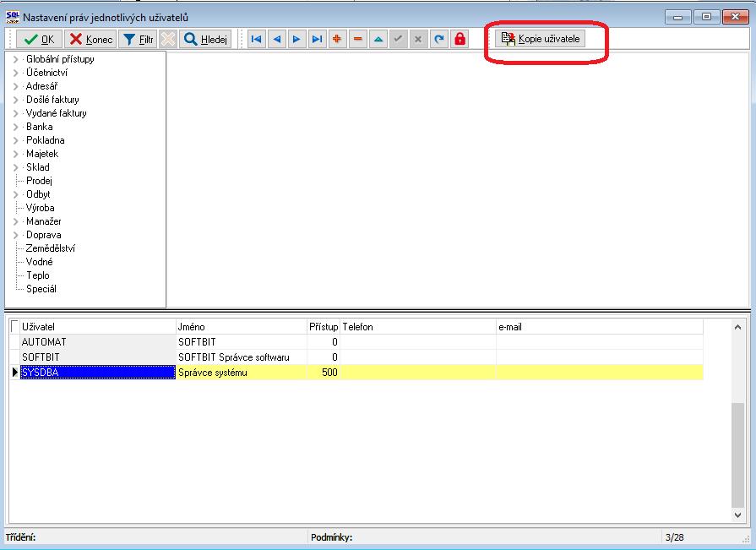Viewport: 756px width, 550px height.
Task: Click the Třídění status bar field
Action: pos(155,537)
